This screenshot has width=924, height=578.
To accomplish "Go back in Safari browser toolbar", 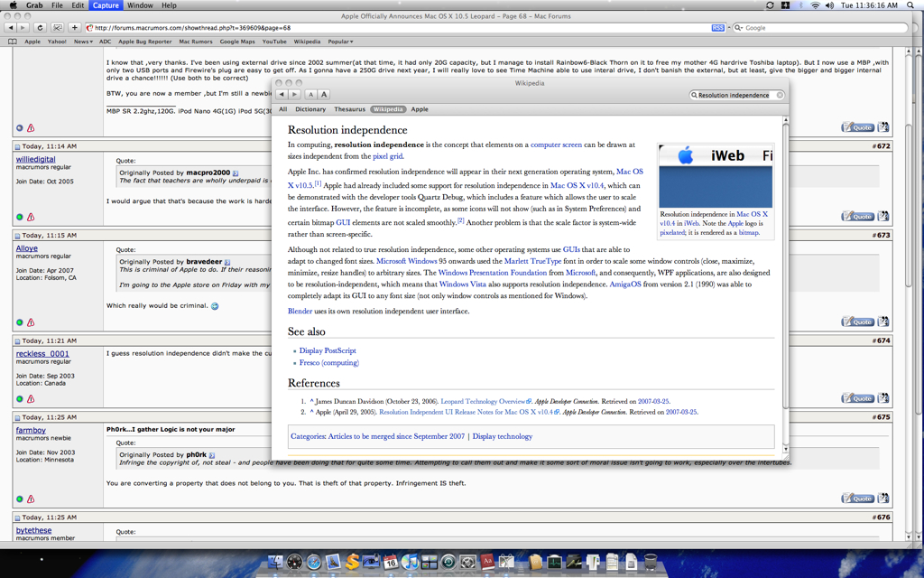I will pos(10,28).
